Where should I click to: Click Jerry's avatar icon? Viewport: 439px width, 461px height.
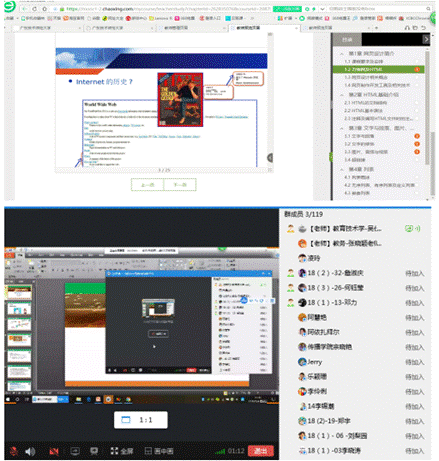302,362
